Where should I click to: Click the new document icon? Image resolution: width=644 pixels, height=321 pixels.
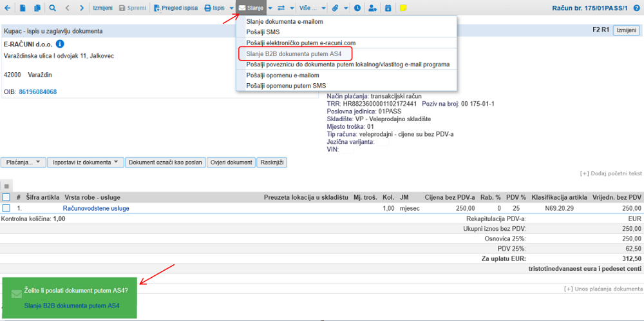(23, 8)
